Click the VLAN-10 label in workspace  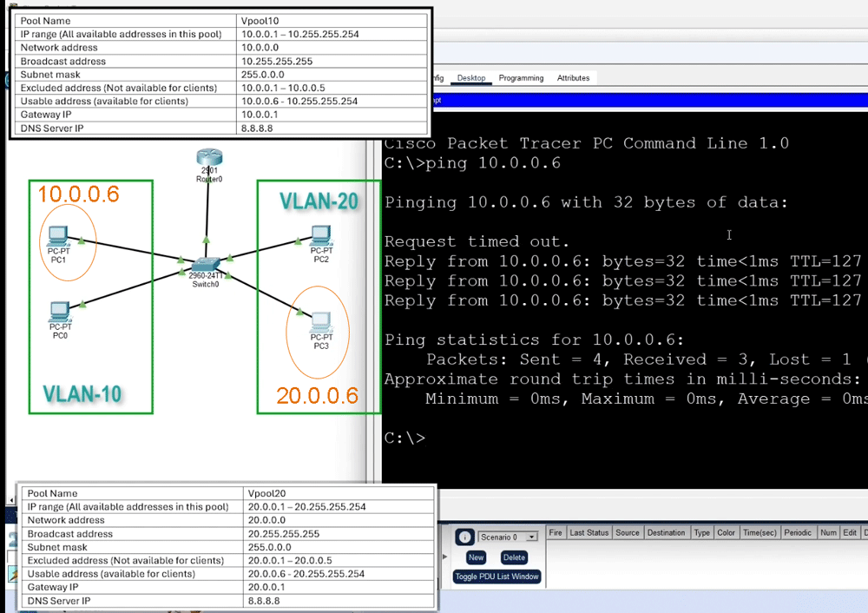[x=82, y=393]
